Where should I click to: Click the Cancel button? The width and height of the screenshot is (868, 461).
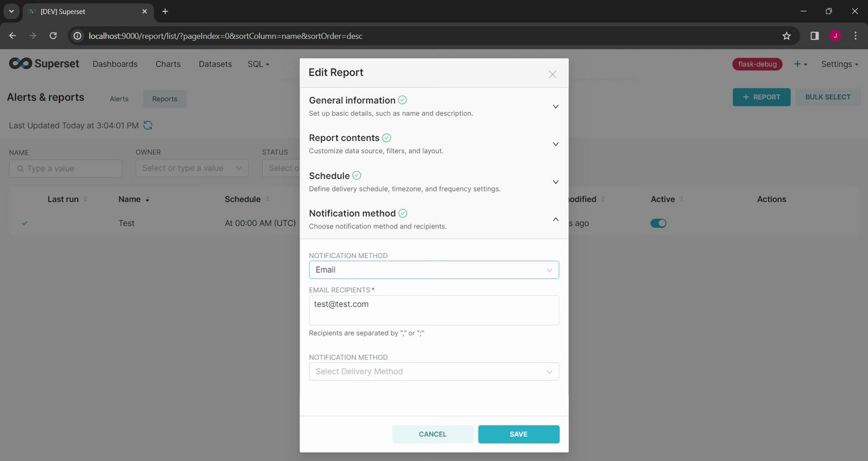click(x=433, y=434)
